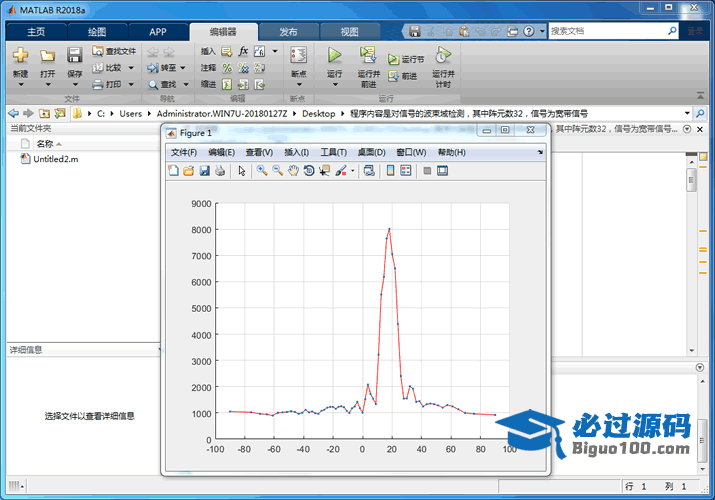Click the uncomment icon with the X
This screenshot has height=500, width=715.
244,68
